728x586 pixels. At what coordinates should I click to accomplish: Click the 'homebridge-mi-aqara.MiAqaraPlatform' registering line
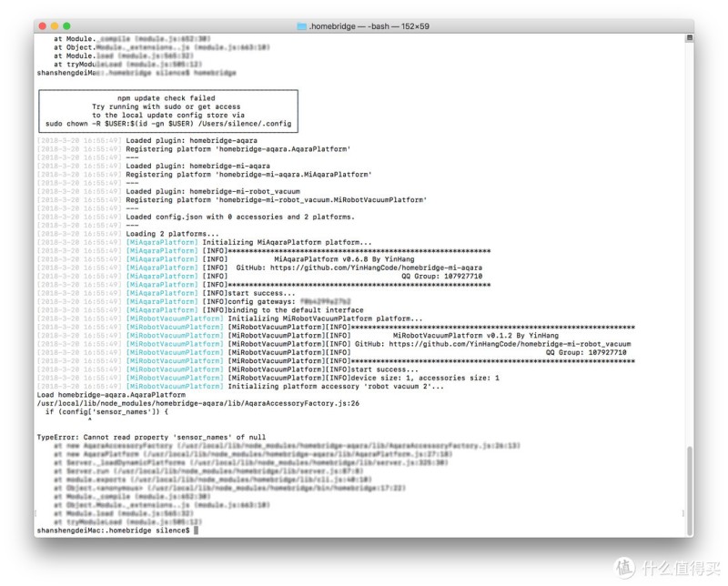pos(248,175)
